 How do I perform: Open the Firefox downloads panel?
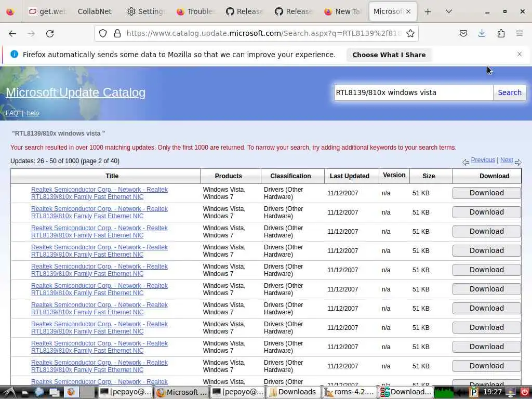click(482, 33)
